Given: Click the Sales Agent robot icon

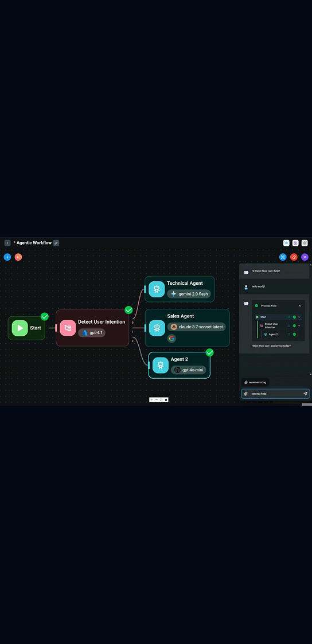Looking at the screenshot, I should click(x=157, y=328).
